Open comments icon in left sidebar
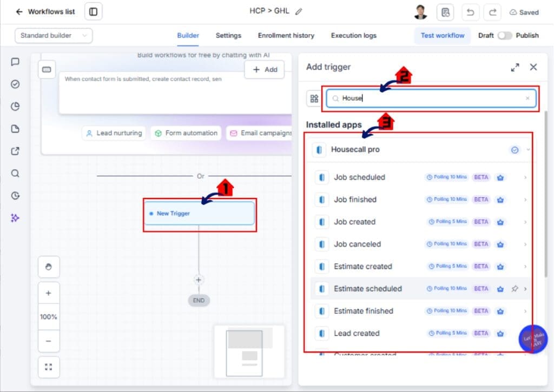554x392 pixels. tap(15, 62)
